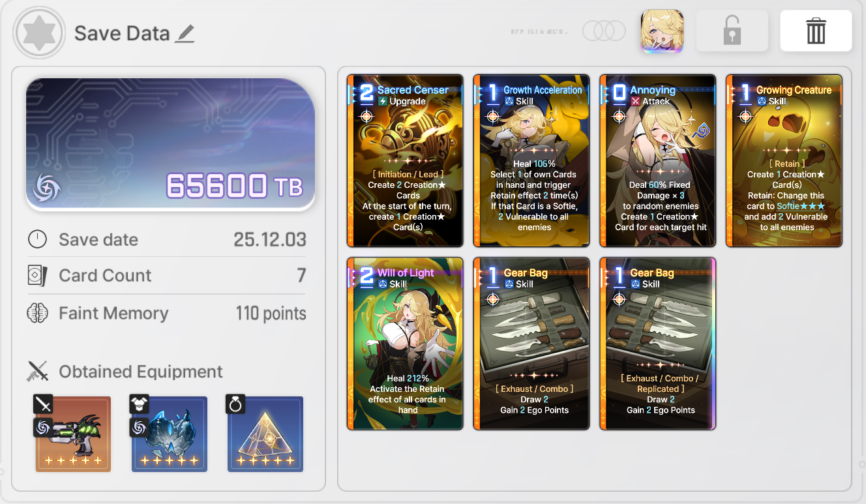This screenshot has height=504, width=866.
Task: Click the Save Data title text
Action: coord(122,33)
